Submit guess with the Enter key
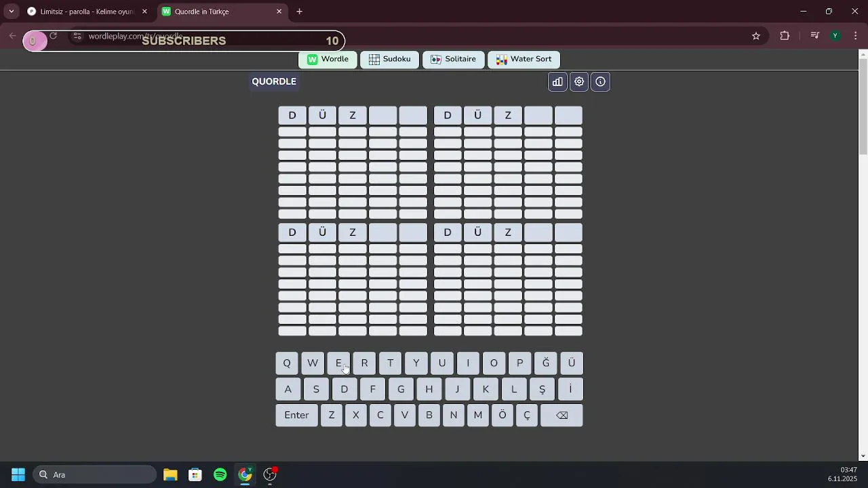Image resolution: width=868 pixels, height=488 pixels. click(296, 415)
